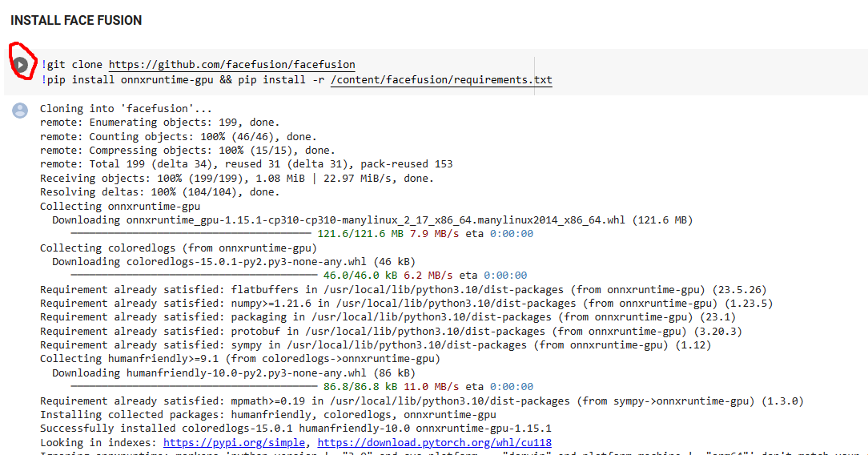868x455 pixels.
Task: Open the pypi.org/simple index link
Action: 234,442
